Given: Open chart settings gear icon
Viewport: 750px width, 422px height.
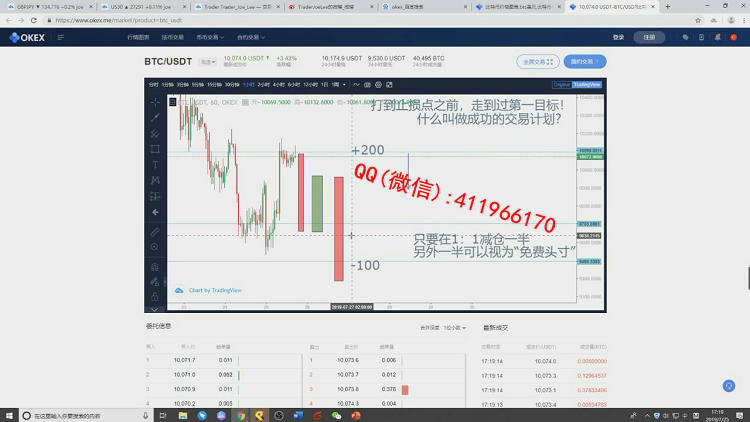Looking at the screenshot, I should pos(378,85).
